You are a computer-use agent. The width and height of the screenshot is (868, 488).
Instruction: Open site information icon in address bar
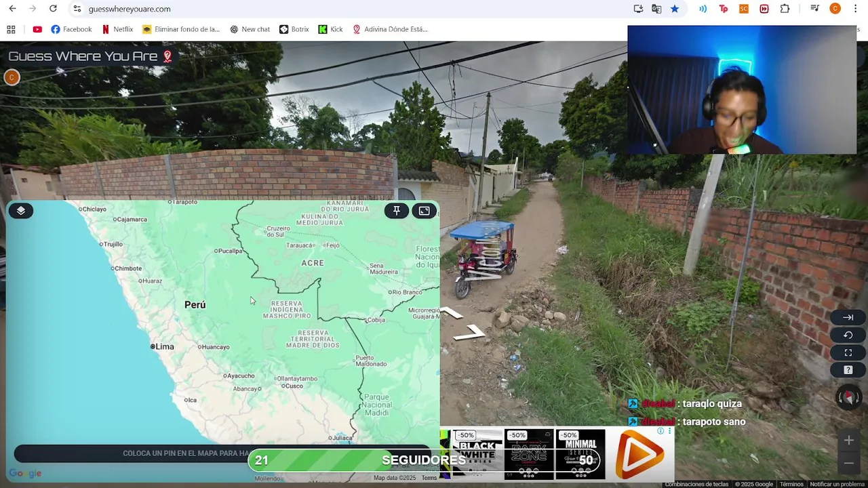(x=77, y=9)
